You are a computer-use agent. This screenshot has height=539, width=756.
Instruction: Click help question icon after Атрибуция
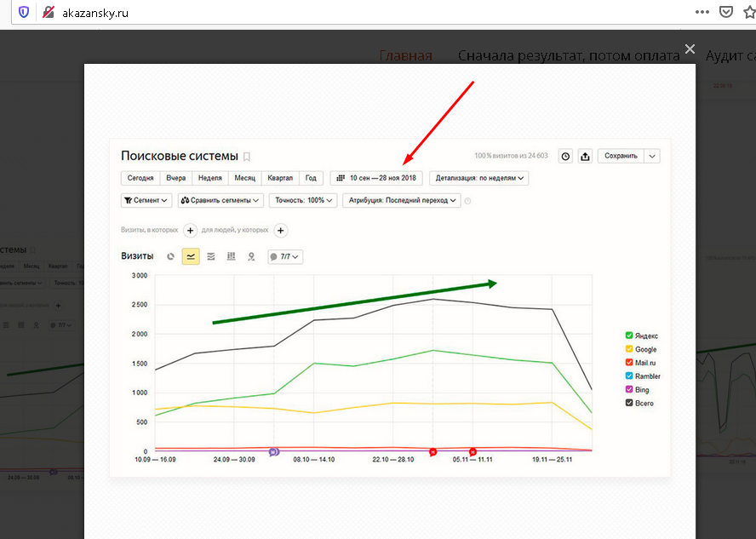click(467, 201)
